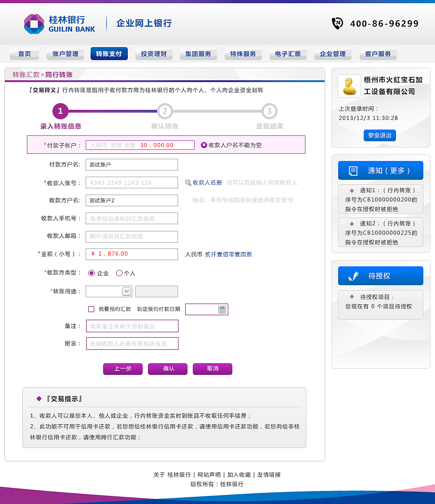Image resolution: width=435 pixels, height=504 pixels.
Task: Expand notifications via 通知（更多）
Action: click(389, 170)
